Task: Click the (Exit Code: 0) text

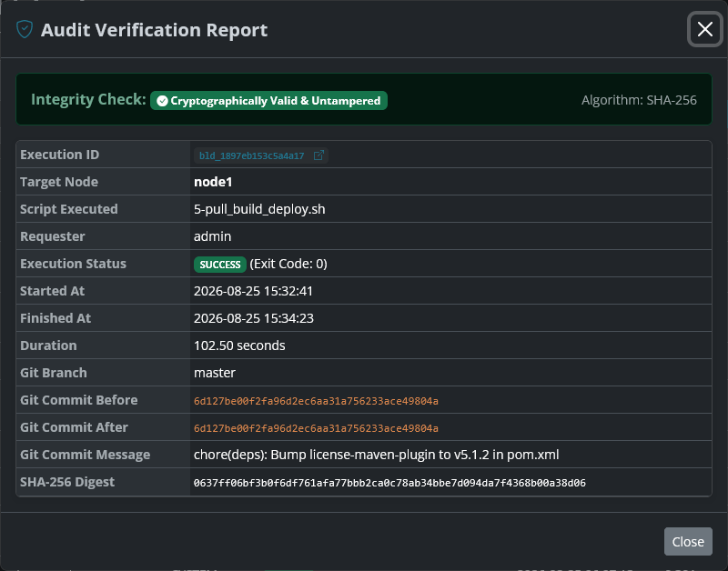Action: click(288, 264)
